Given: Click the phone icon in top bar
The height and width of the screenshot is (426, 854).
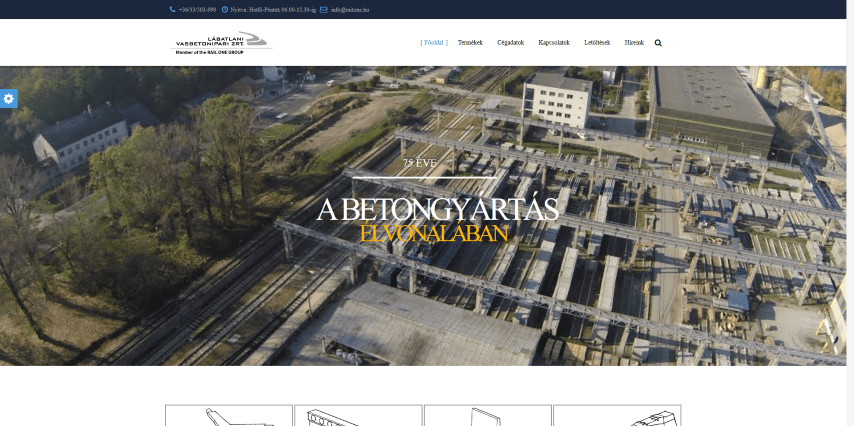Looking at the screenshot, I should [172, 9].
